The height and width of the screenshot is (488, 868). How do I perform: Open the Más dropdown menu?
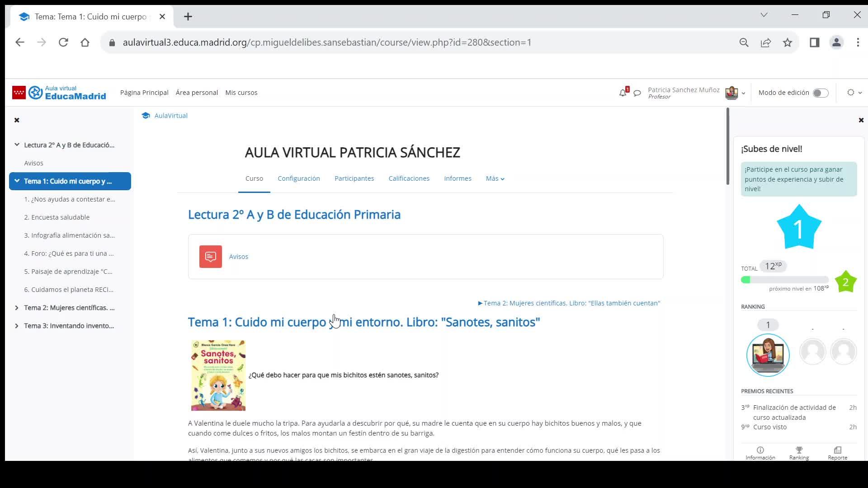tap(495, 178)
